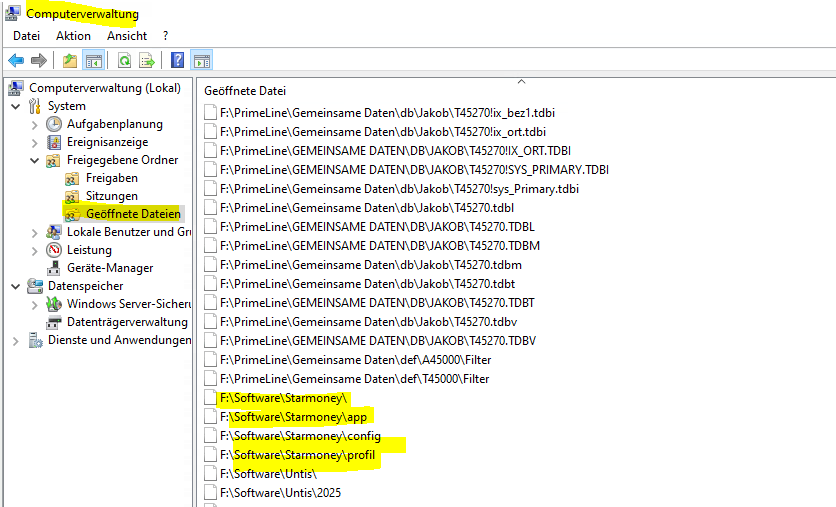This screenshot has height=507, width=836.
Task: Click file icon of F:\Software\Starmoney\profil
Action: (211, 455)
